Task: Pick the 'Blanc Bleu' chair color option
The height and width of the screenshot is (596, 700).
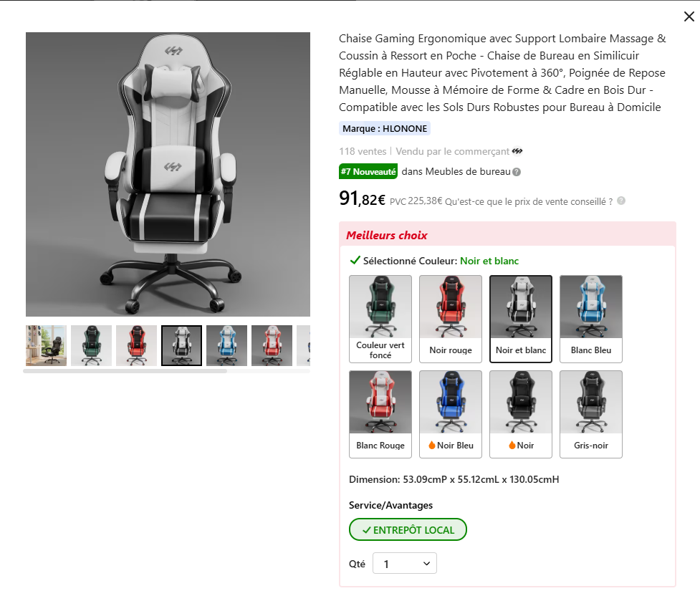Action: click(x=590, y=319)
